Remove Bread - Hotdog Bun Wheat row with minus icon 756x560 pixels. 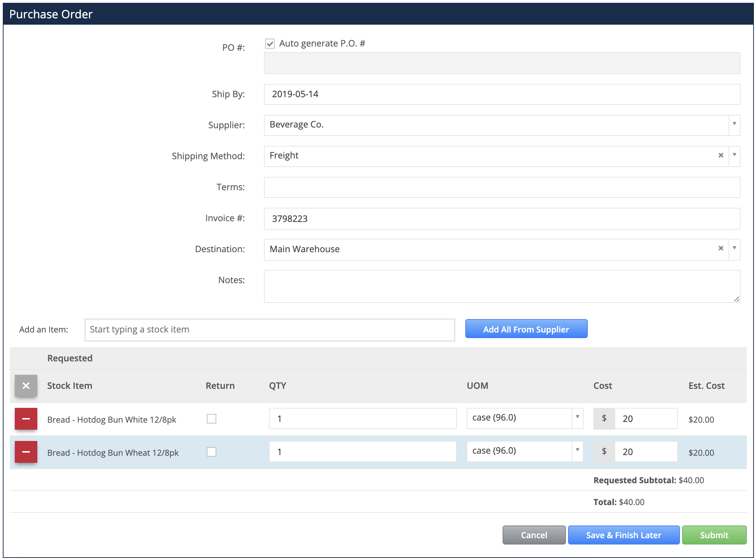[x=26, y=452]
